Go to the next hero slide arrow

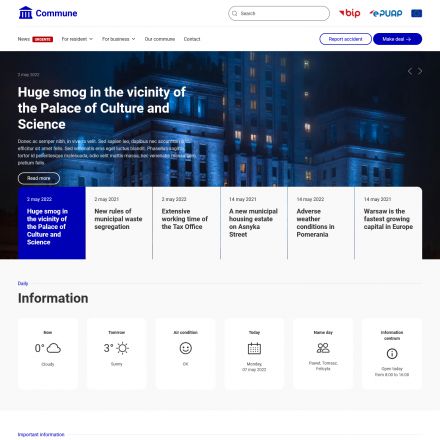[x=420, y=71]
